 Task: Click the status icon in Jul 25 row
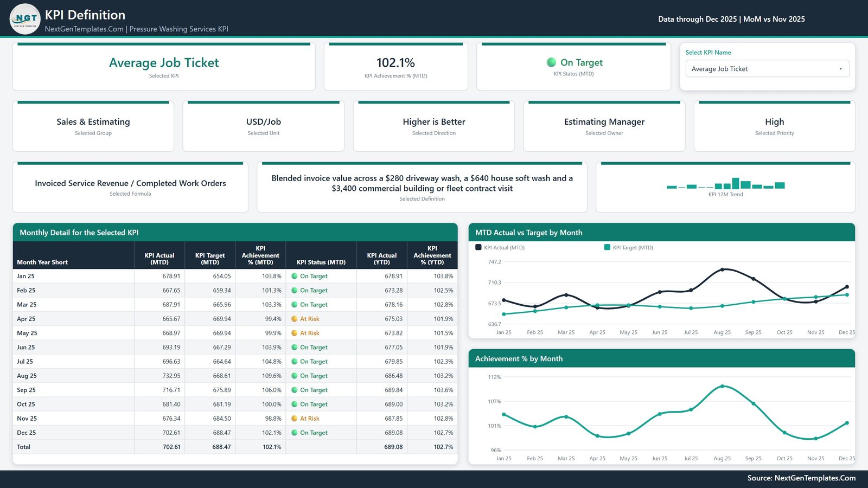coord(295,362)
